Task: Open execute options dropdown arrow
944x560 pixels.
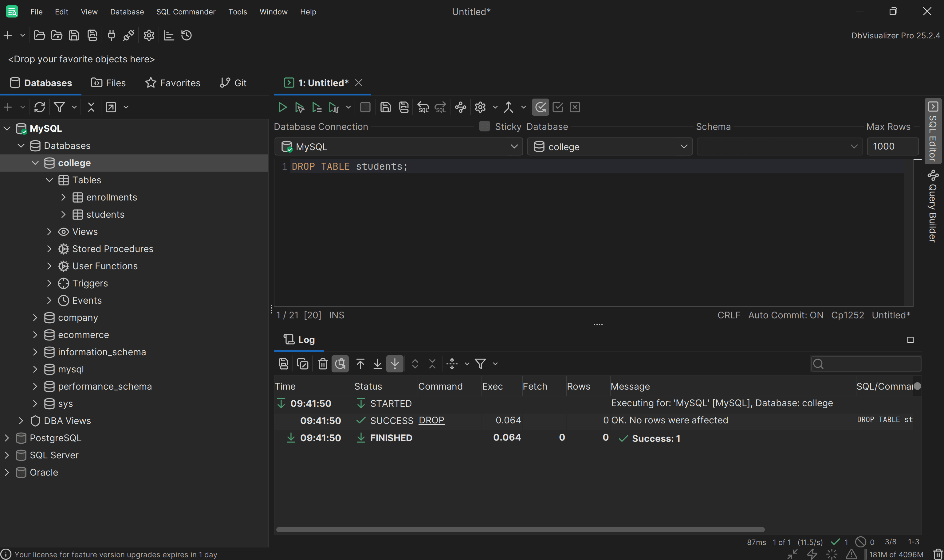Action: coord(348,107)
